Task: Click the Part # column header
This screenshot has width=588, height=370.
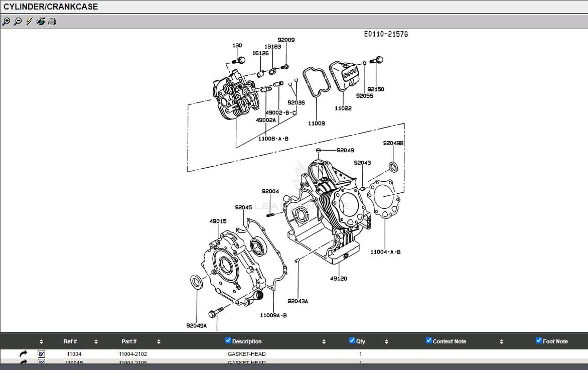Action: click(129, 341)
